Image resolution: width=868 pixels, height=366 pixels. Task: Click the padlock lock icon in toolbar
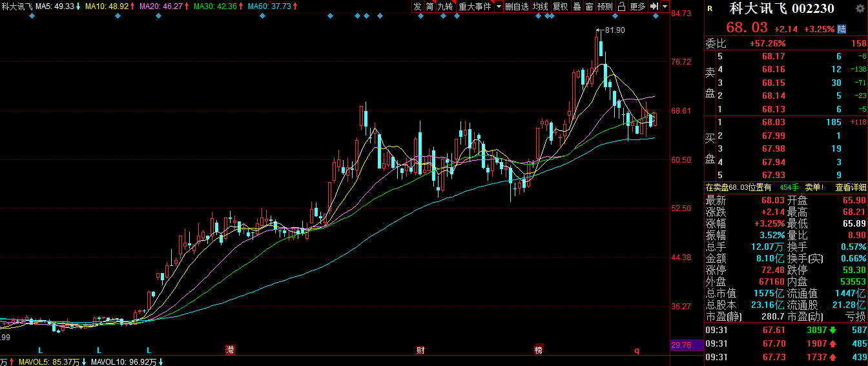[x=621, y=6]
